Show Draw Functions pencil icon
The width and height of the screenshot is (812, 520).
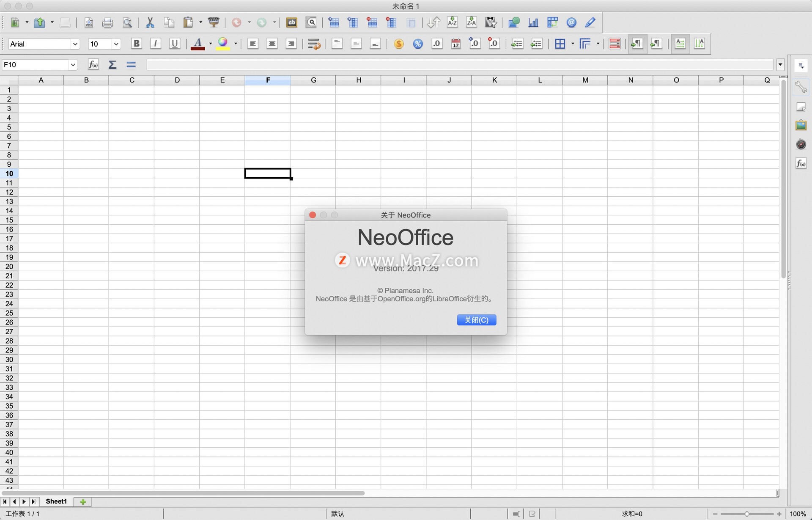[x=590, y=22]
